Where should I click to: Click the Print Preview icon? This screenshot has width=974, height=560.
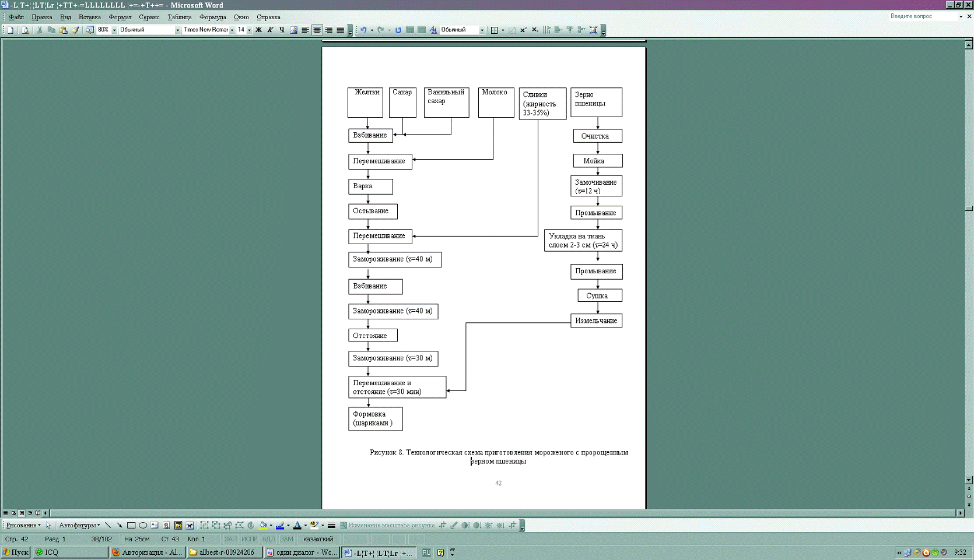point(25,30)
